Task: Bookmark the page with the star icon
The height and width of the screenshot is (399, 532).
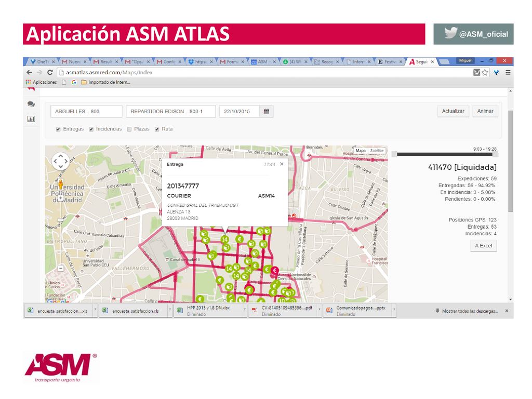Action: pos(485,72)
